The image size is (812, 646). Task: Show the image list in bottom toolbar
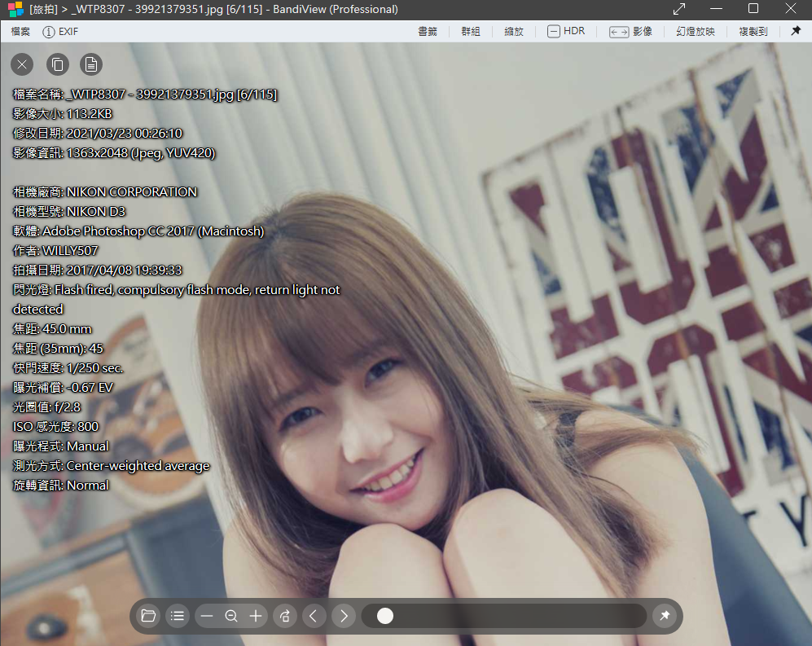178,616
